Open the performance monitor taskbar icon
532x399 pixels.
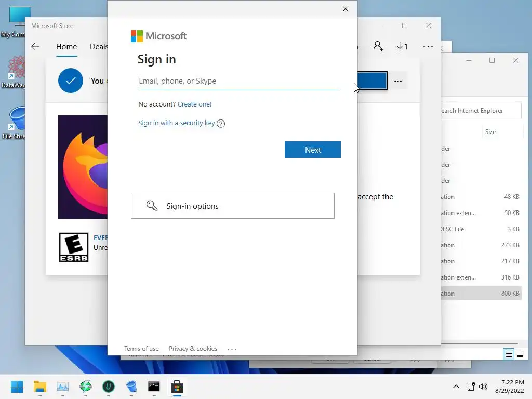point(63,387)
